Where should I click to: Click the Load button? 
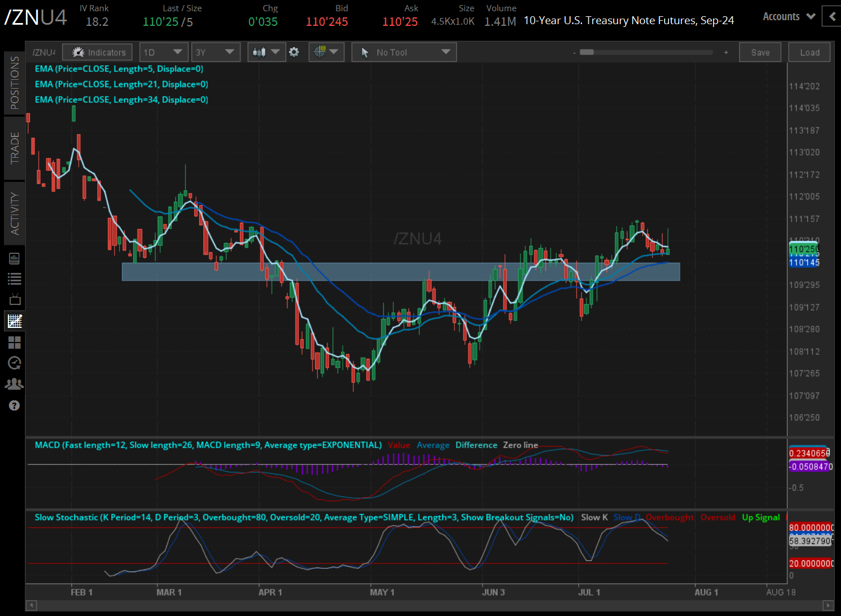pos(809,52)
